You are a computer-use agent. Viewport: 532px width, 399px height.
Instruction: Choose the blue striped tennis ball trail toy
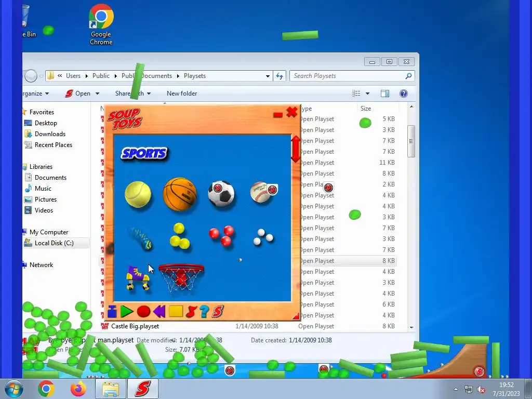[140, 238]
